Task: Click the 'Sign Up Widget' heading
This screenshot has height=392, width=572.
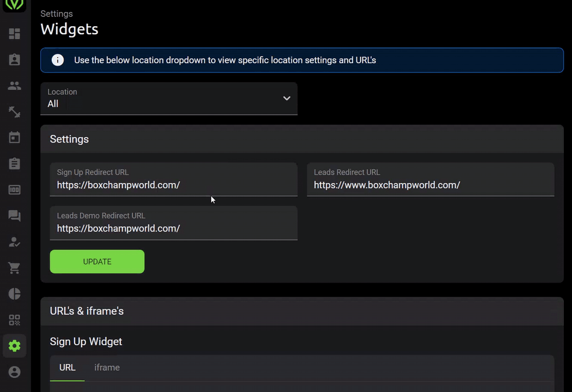Action: [86, 342]
